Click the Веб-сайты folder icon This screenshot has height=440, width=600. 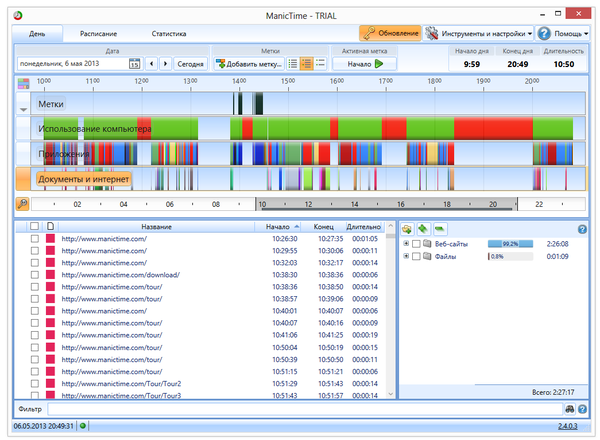tap(427, 243)
